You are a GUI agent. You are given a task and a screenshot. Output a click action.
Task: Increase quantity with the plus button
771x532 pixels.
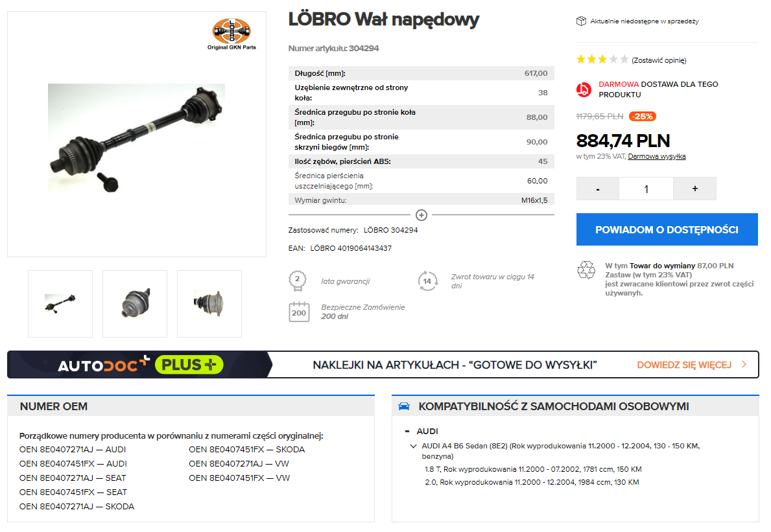click(x=694, y=189)
